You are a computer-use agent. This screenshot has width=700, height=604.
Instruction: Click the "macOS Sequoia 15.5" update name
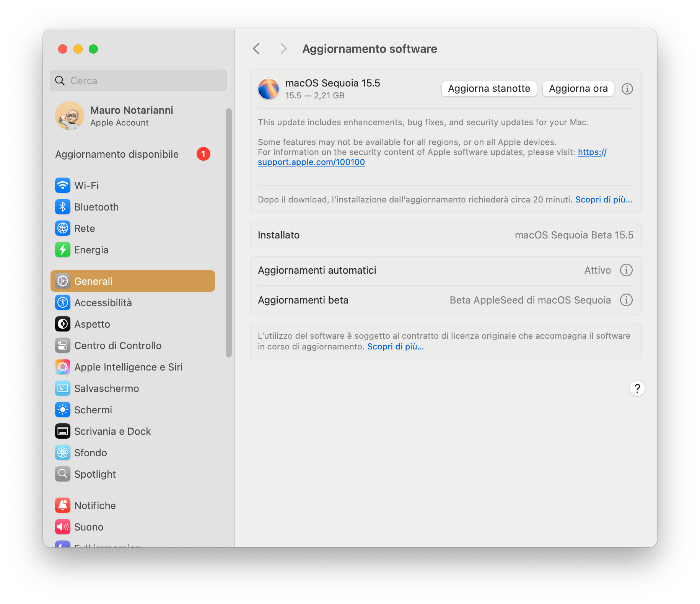click(x=333, y=83)
